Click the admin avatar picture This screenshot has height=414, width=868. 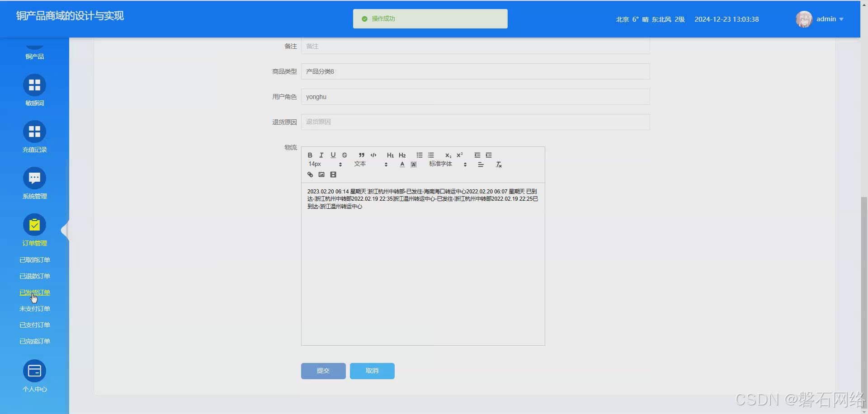coord(804,19)
